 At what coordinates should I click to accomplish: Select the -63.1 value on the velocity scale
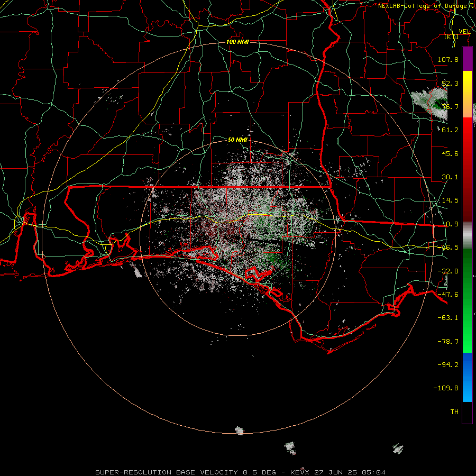[x=448, y=318]
